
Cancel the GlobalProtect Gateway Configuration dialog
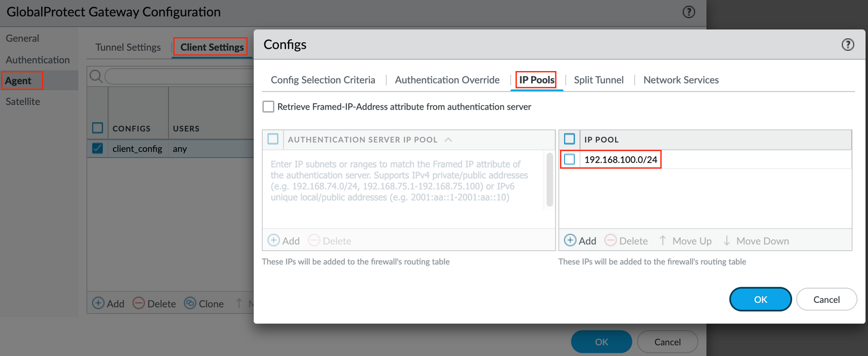point(667,341)
